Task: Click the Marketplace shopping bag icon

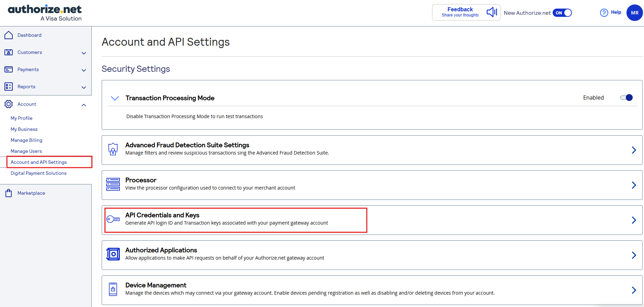Action: pyautogui.click(x=9, y=193)
